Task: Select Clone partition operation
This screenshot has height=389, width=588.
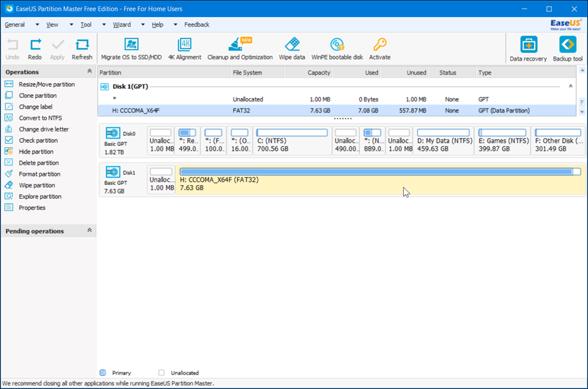Action: (37, 95)
